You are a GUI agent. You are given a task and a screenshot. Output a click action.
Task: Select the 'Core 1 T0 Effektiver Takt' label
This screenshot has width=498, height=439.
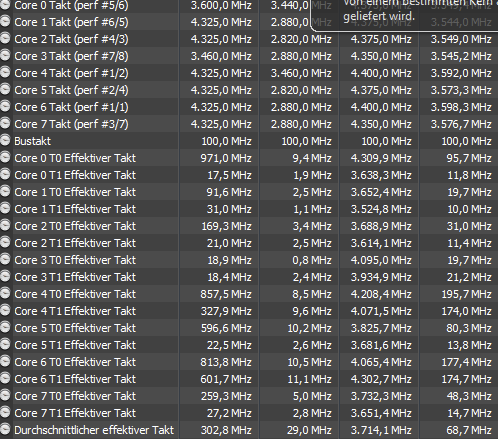75,192
